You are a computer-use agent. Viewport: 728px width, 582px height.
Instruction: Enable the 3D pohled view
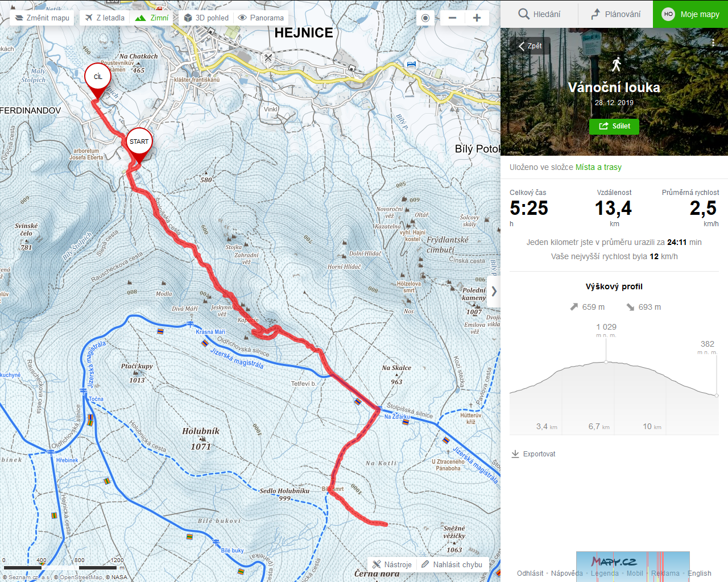click(206, 18)
